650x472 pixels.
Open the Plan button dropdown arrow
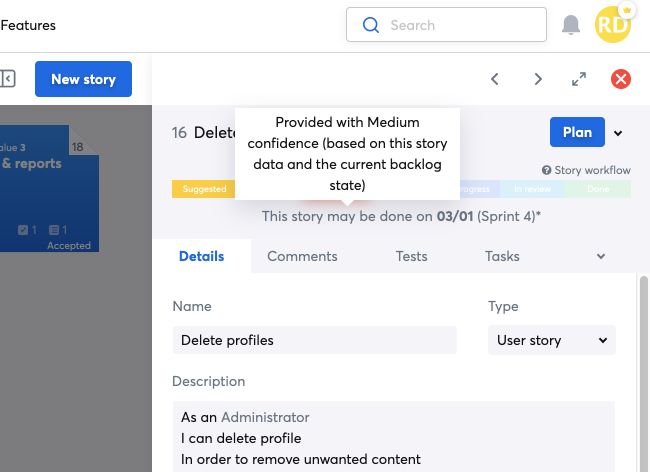618,133
